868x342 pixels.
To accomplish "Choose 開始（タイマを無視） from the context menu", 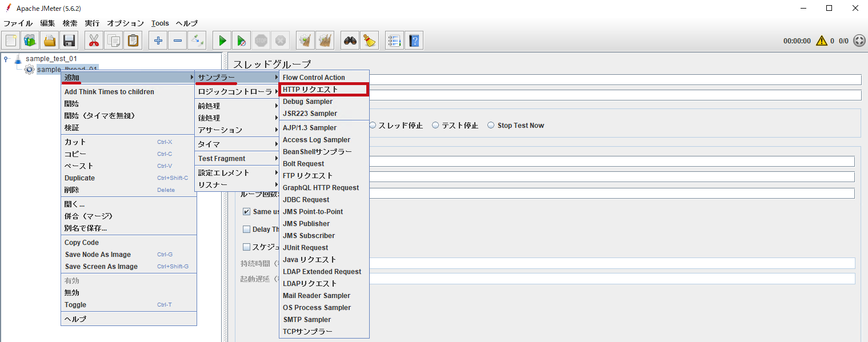I will (129, 116).
